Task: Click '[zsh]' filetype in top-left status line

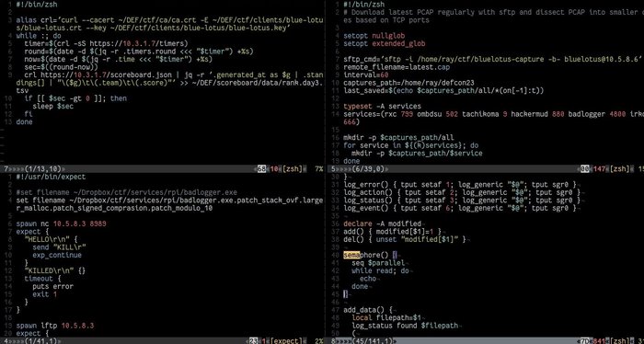Action: [x=292, y=168]
